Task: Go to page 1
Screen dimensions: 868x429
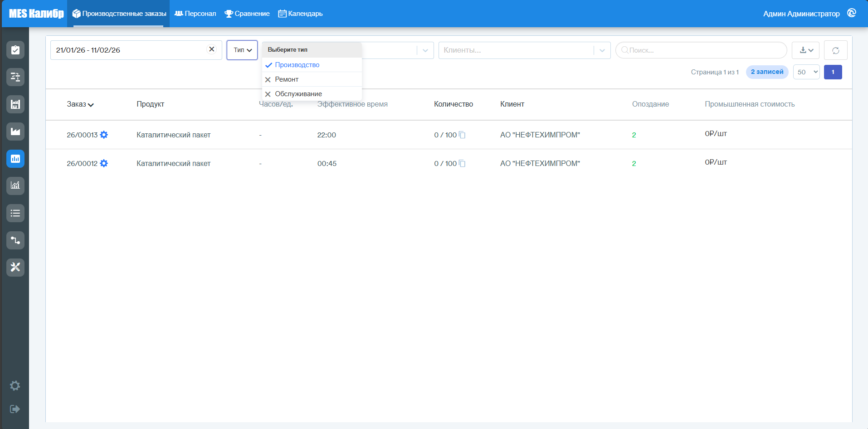Action: coord(833,72)
